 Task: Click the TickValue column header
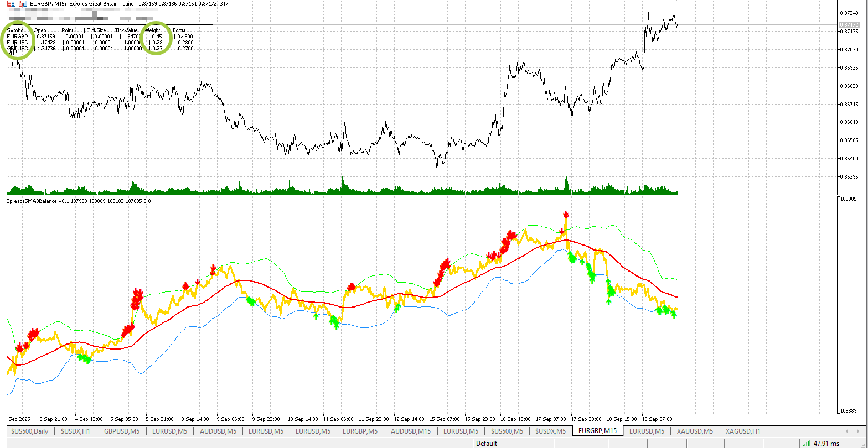coord(126,30)
